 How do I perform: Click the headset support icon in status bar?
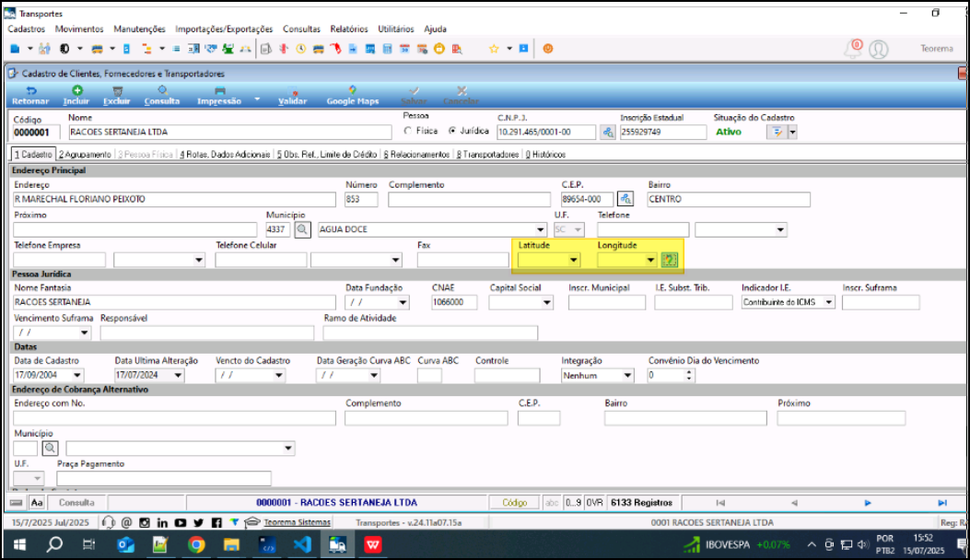[x=109, y=522]
